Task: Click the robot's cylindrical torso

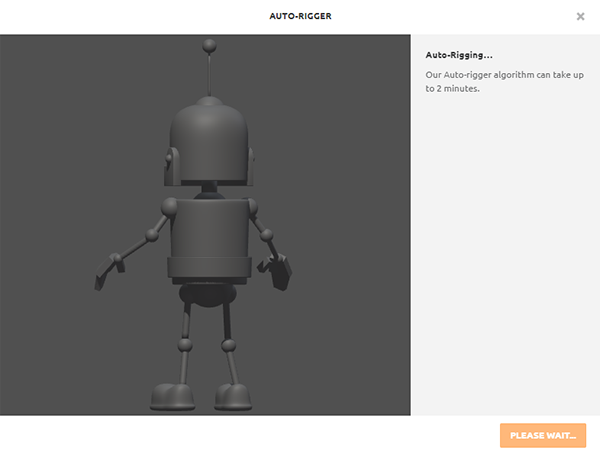Action: (209, 228)
